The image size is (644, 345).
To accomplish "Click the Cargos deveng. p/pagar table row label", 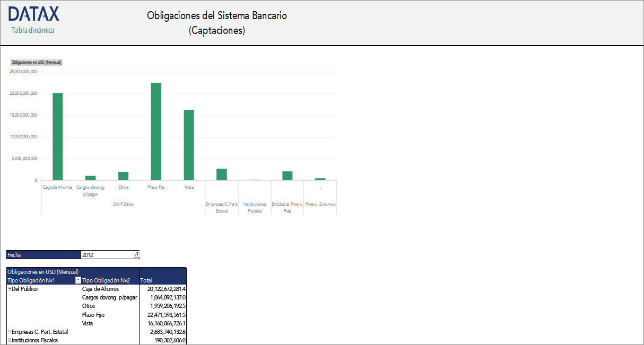I will coord(109,297).
